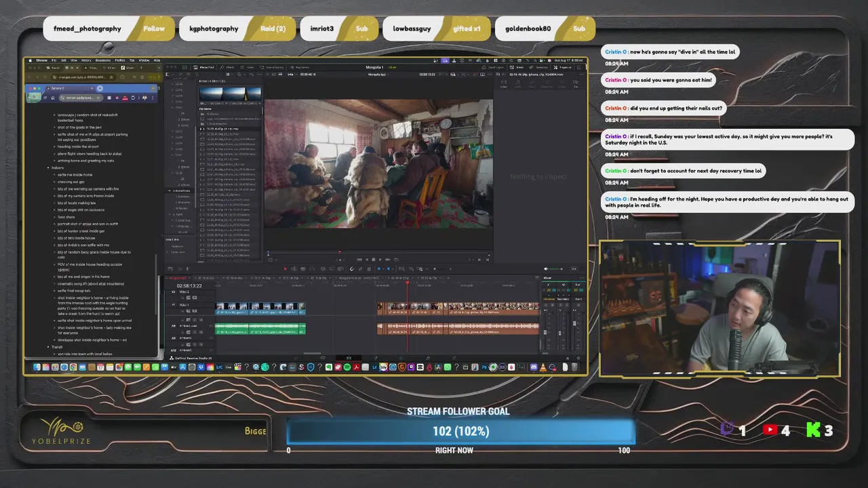Open new tab plus in Notion window
The height and width of the screenshot is (488, 868).
pos(100,88)
